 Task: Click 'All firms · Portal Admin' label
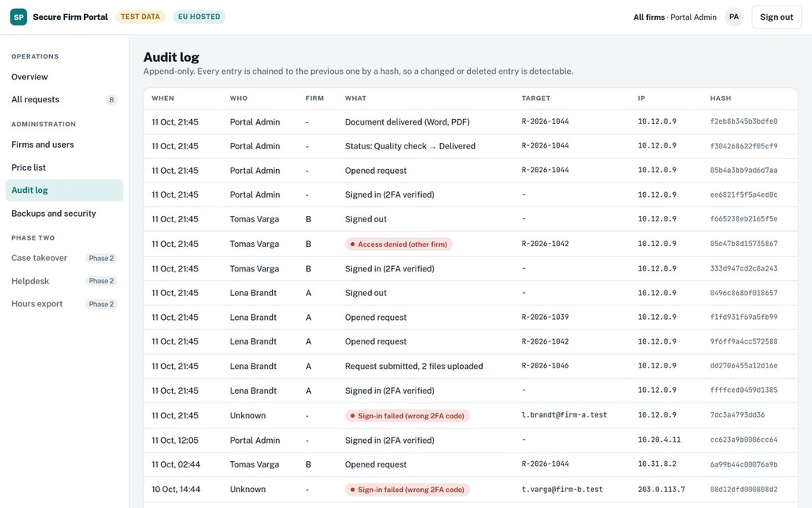point(675,17)
